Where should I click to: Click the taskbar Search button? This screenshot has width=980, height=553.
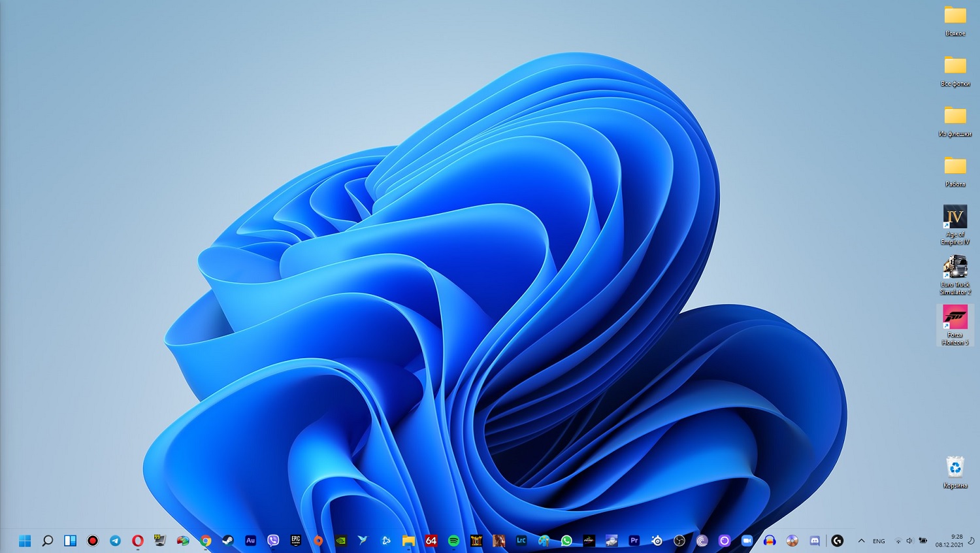(48, 541)
